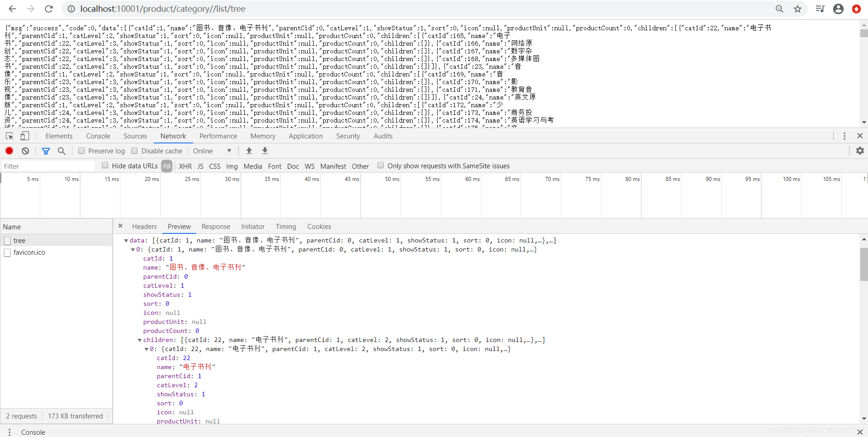Import HAR file with upload arrow
Viewport: 868px width, 437px height.
click(x=249, y=151)
